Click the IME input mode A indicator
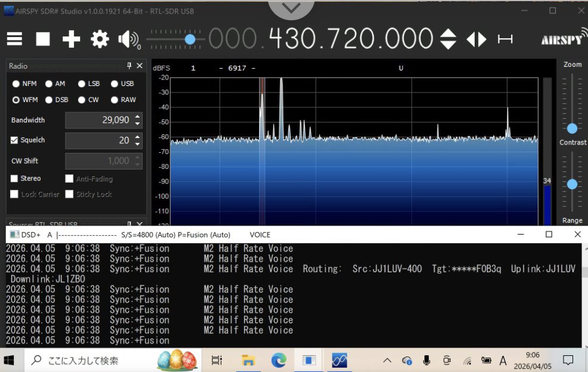The height and width of the screenshot is (372, 588). [x=503, y=361]
